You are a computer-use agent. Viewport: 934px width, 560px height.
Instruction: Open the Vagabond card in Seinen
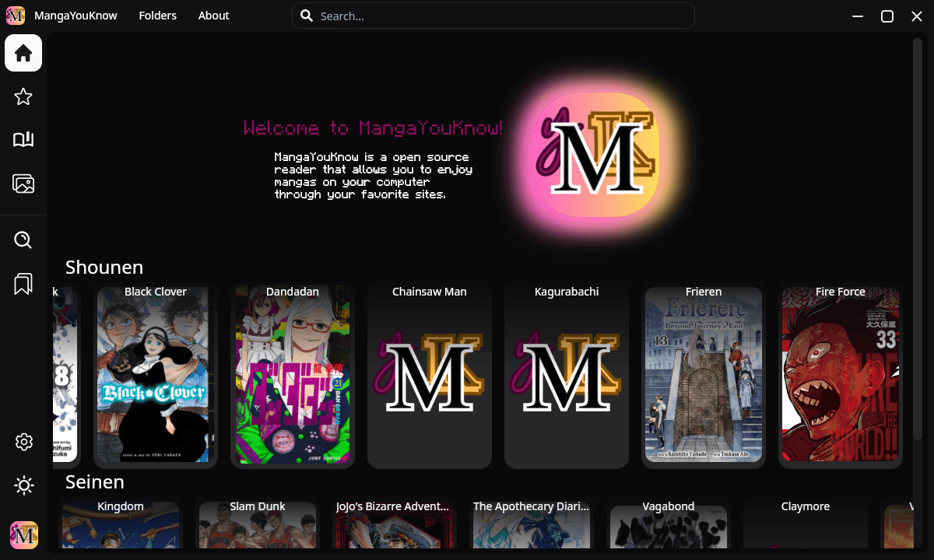669,525
